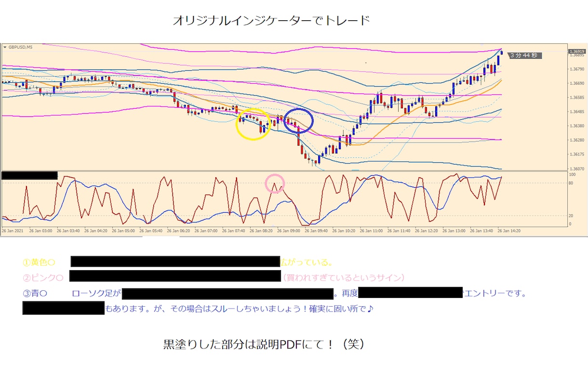Click the 26 Jan 03:40 time label
This screenshot has width=588, height=375.
tap(68, 231)
